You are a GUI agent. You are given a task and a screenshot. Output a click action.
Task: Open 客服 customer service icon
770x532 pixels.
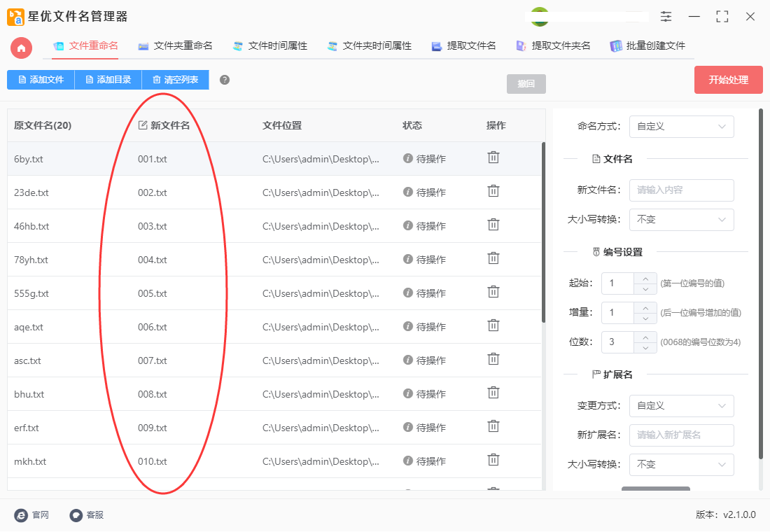click(76, 514)
